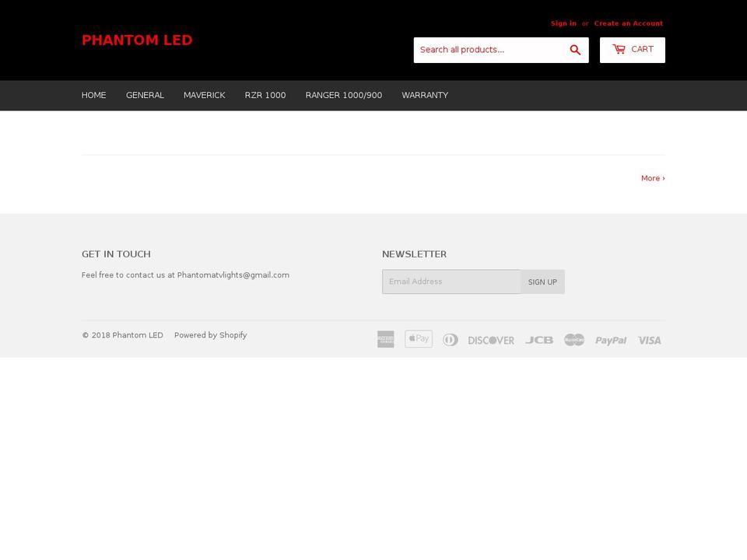Click the American Express payment icon
The image size is (747, 560).
(385, 340)
